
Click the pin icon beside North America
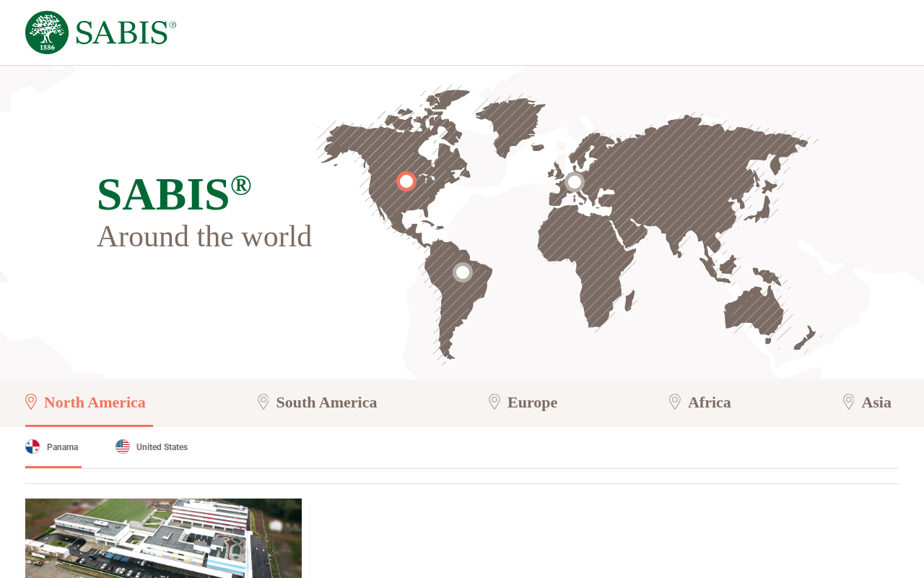click(31, 402)
